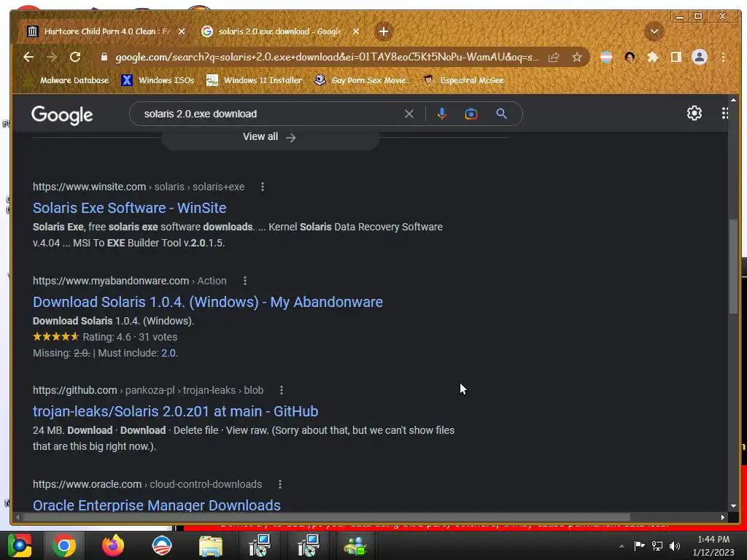Click the horizontal scrollbar right arrow
The image size is (747, 560).
coord(723,517)
